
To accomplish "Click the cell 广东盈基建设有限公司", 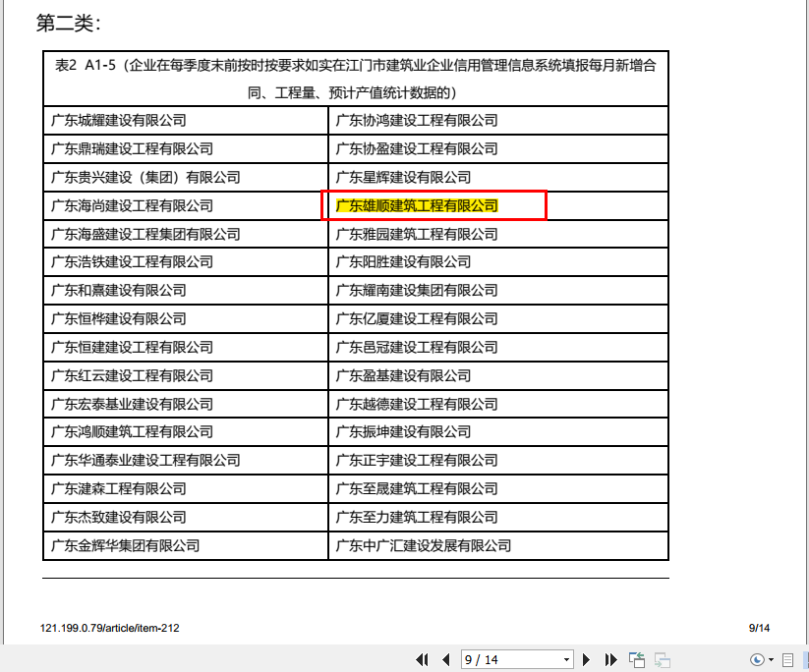I will [x=498, y=375].
